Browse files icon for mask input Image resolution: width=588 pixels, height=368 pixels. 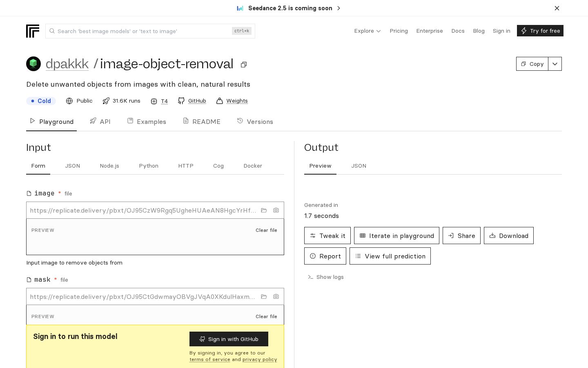[x=264, y=296]
